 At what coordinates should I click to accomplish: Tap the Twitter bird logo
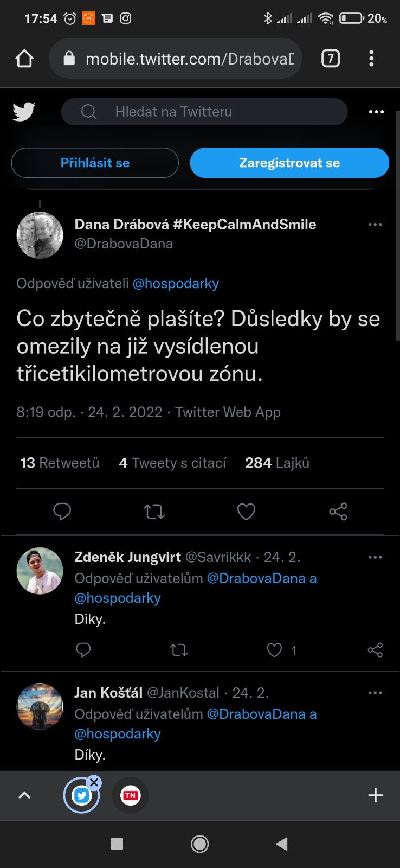(24, 112)
